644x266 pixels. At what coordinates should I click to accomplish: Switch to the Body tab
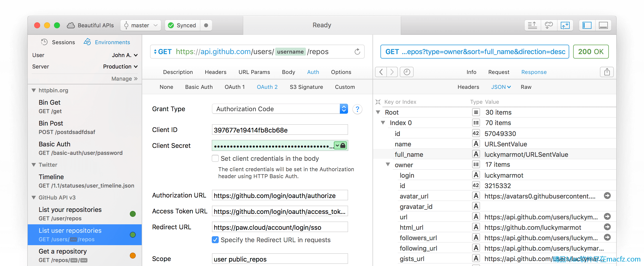point(289,72)
